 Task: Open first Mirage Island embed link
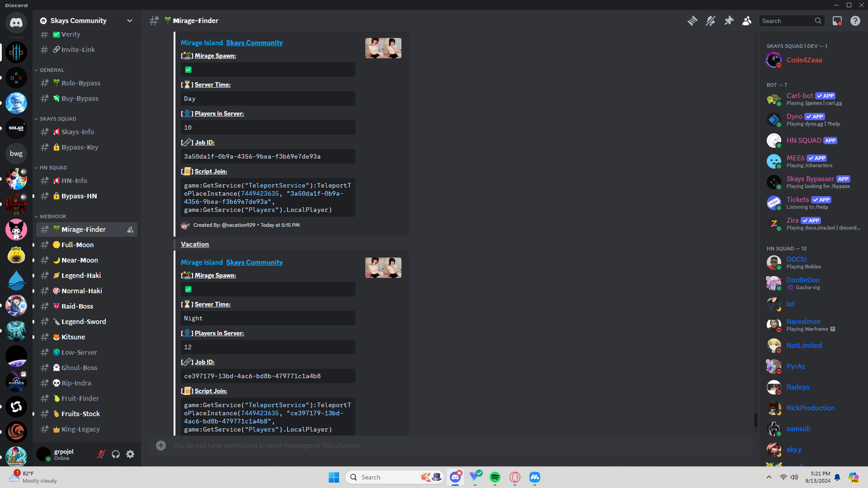pyautogui.click(x=202, y=43)
